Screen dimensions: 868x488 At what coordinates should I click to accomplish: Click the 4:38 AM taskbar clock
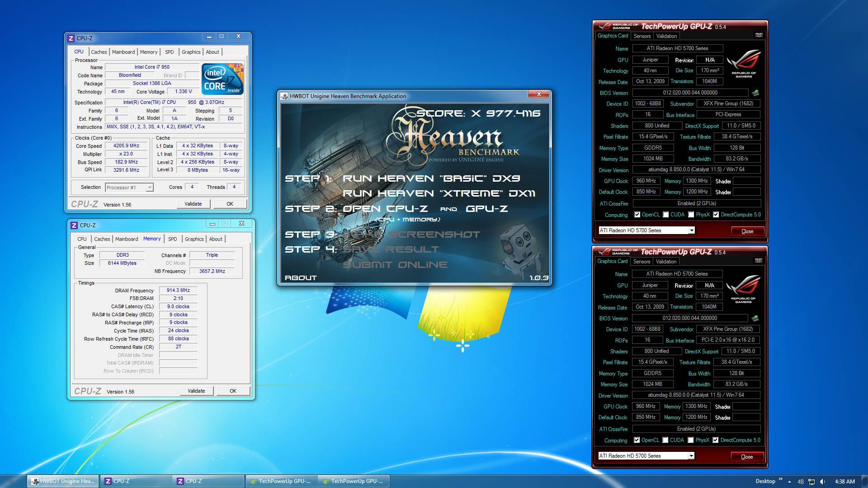[844, 482]
